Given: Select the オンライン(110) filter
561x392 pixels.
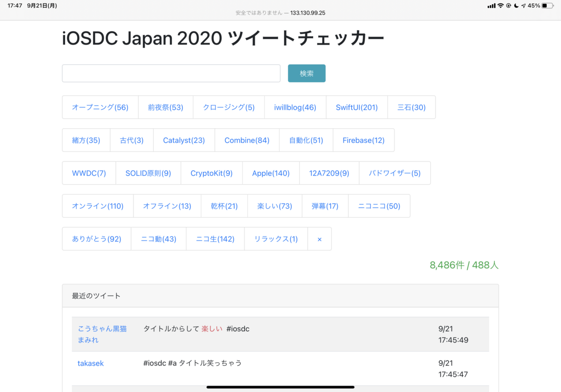Looking at the screenshot, I should (x=98, y=206).
